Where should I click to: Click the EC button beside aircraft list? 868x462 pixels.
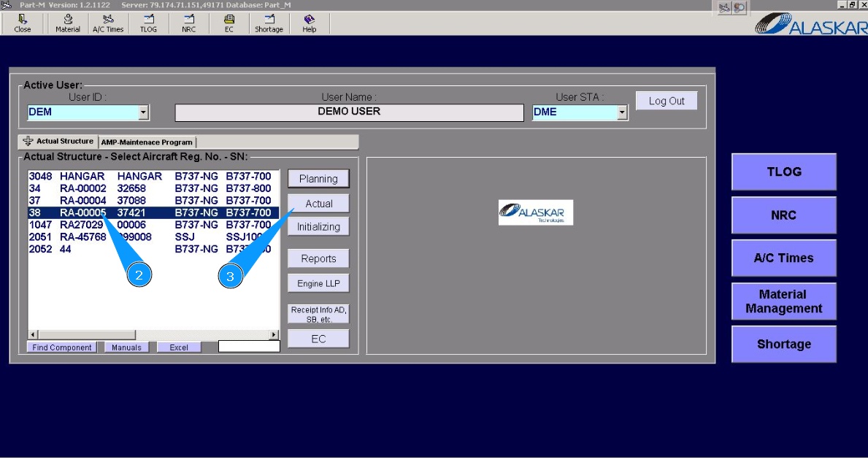(318, 339)
